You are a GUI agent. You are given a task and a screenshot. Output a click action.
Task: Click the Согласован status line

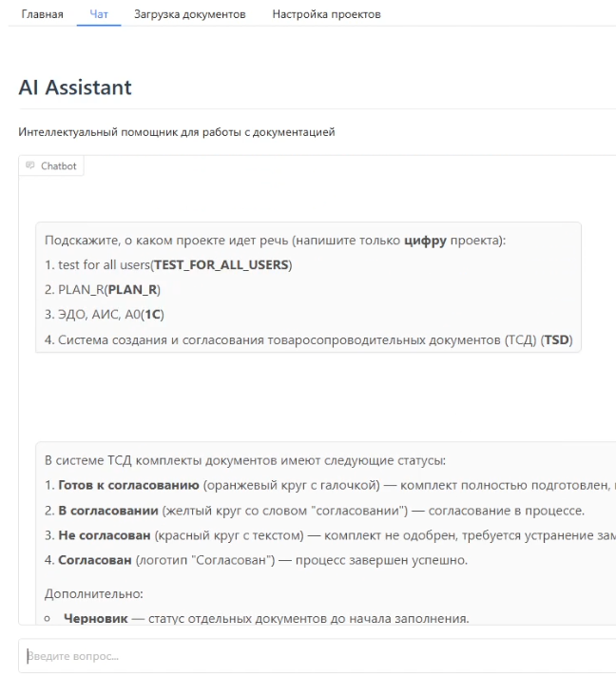click(256, 560)
